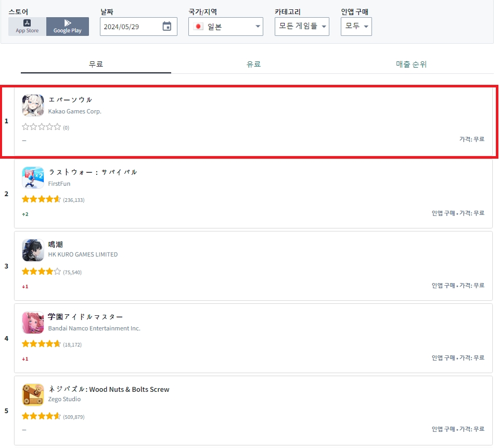Click 인앱 구매 price text for 学園アイドルマスター
Viewport: 500px width, 448px height.
(x=458, y=358)
